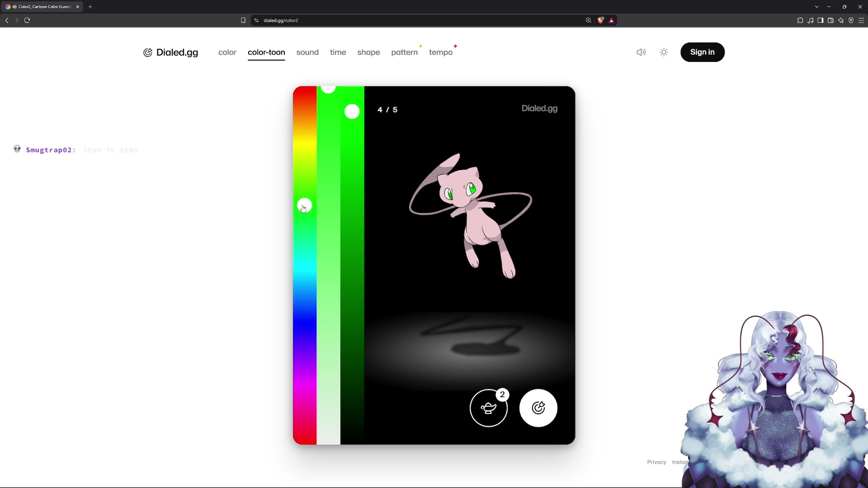Open the Dialed.gg home logo
This screenshot has width=868, height=488.
[171, 52]
